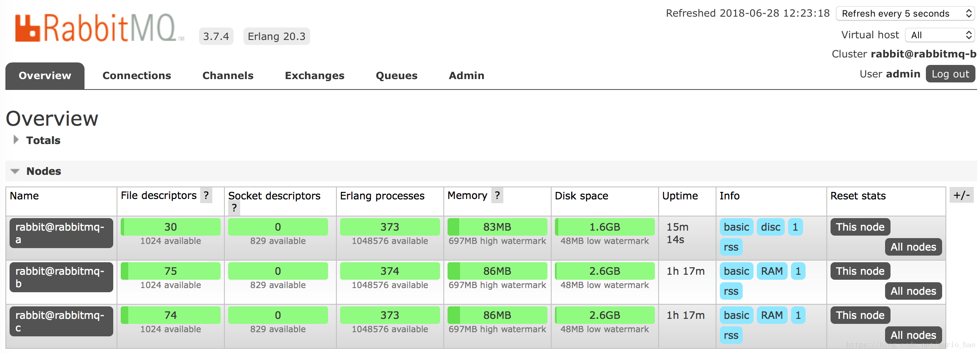Click the 3.7.4 version badge

[x=216, y=36]
